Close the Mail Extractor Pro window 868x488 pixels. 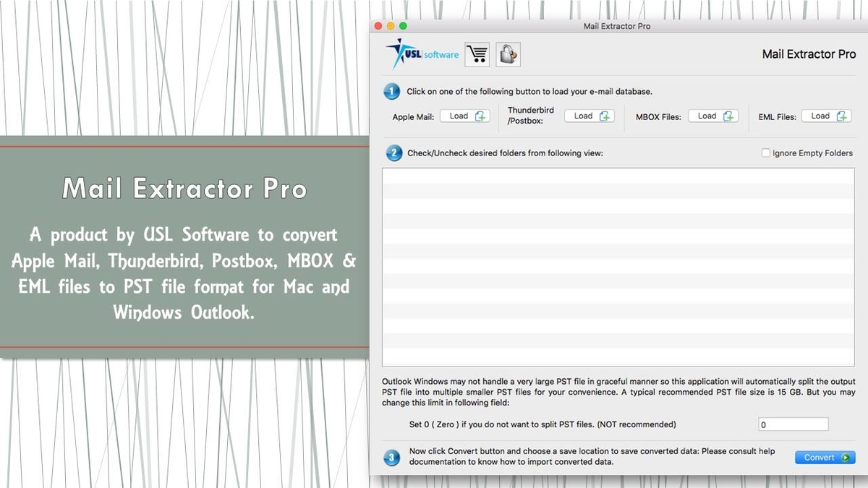[x=378, y=26]
